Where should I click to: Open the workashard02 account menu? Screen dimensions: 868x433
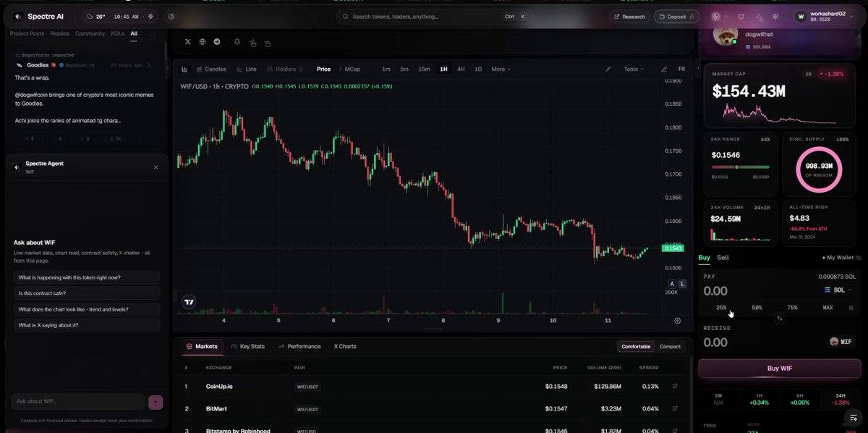pyautogui.click(x=827, y=17)
